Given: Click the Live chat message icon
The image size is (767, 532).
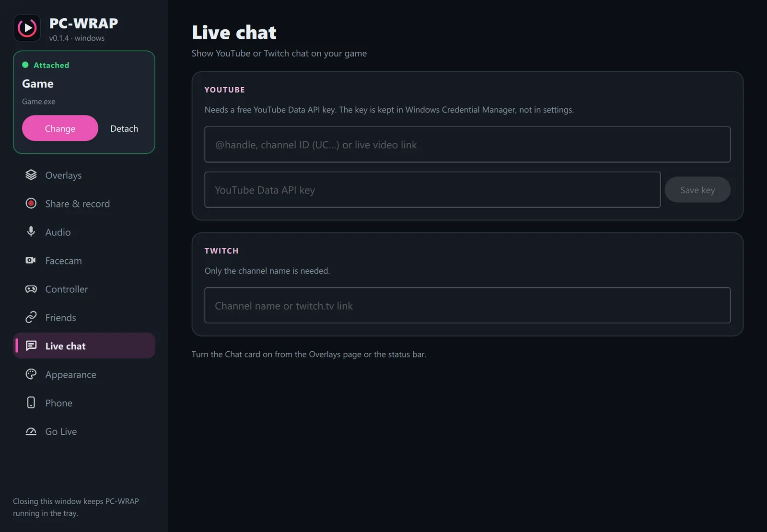Looking at the screenshot, I should pos(31,346).
